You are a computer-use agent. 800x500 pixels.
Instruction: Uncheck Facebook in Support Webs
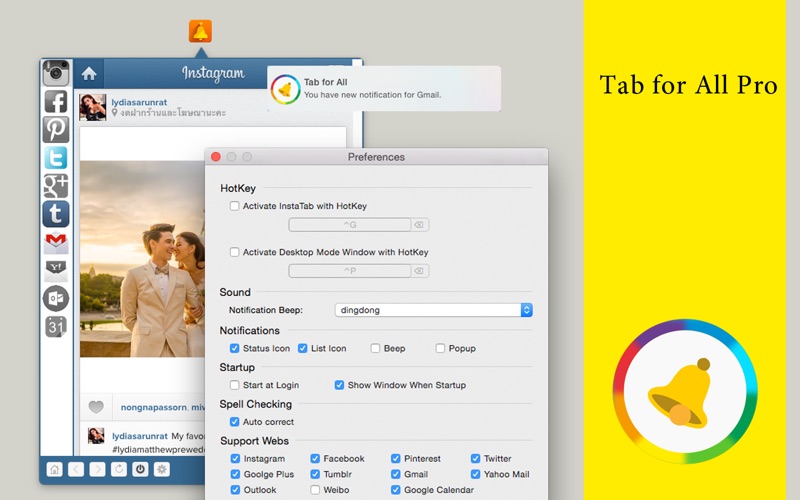(x=315, y=459)
